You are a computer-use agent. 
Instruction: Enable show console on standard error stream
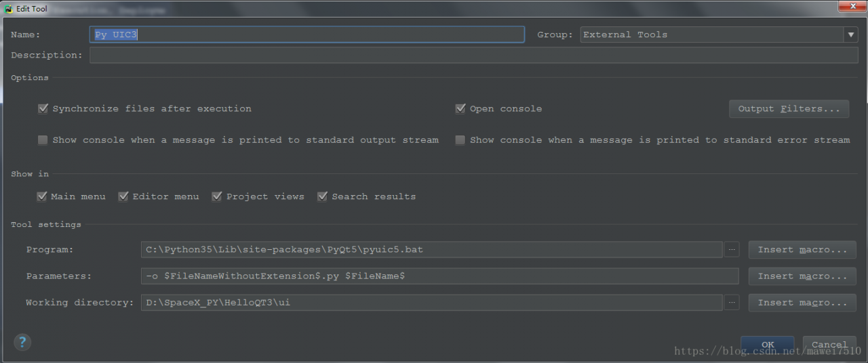click(x=460, y=140)
